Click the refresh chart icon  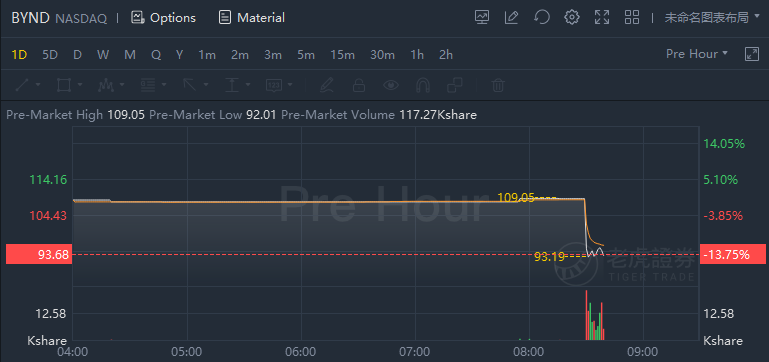(x=541, y=18)
